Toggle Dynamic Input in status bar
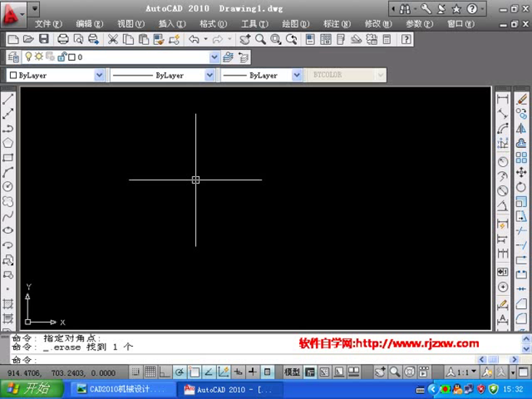Screen dimensions: 532x399 point(238,372)
